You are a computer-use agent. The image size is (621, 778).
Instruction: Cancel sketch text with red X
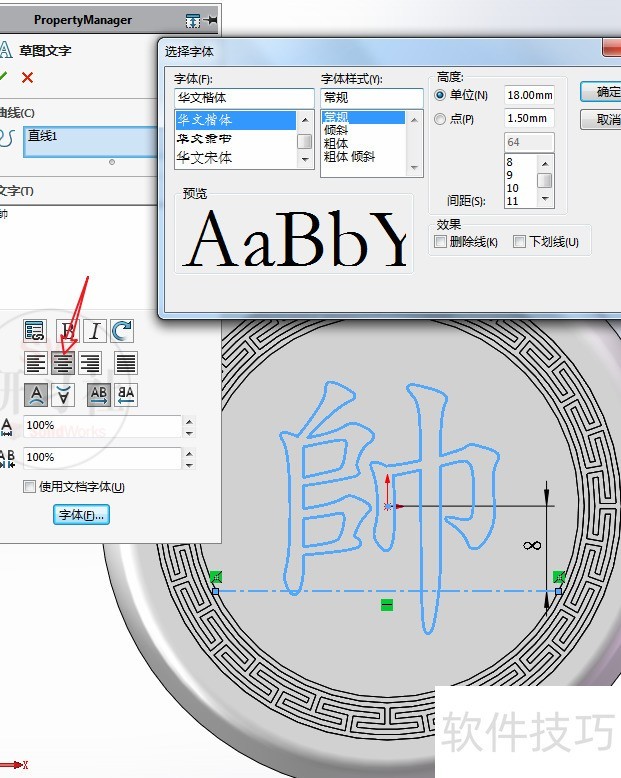[x=27, y=77]
